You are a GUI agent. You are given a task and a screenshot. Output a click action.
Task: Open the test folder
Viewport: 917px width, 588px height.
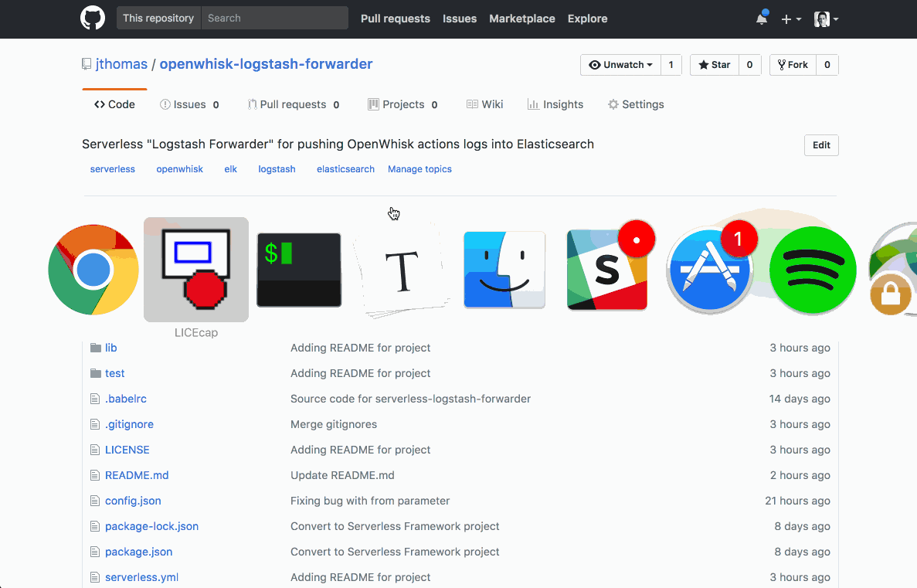pyautogui.click(x=114, y=373)
